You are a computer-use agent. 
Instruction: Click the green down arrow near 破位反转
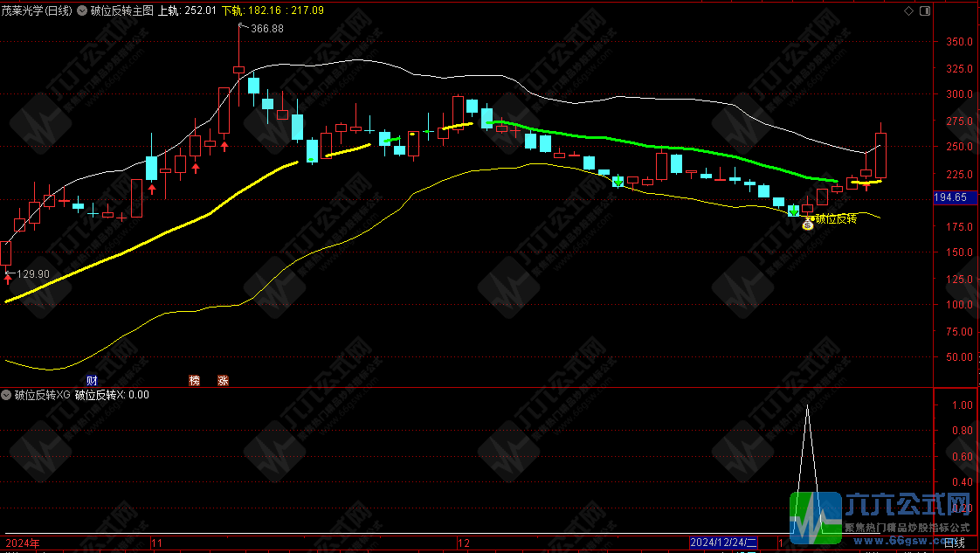pyautogui.click(x=793, y=211)
